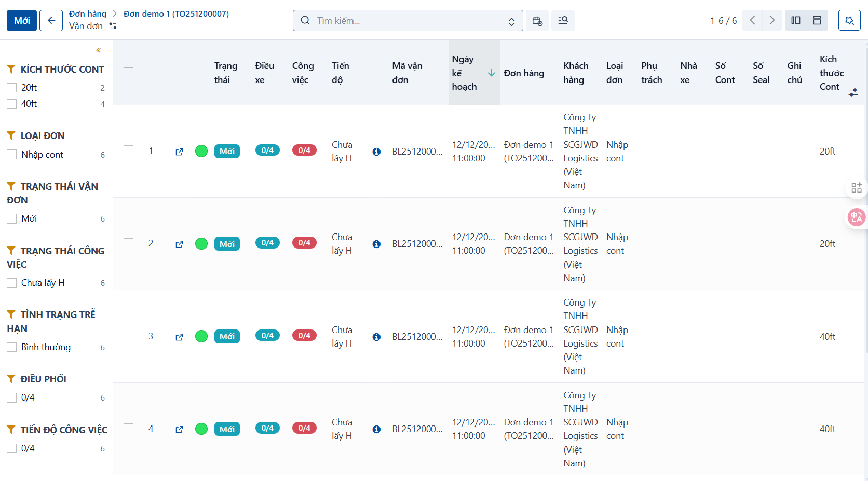Click the back arrow button
Screen dimensions: 868x481
(x=51, y=21)
